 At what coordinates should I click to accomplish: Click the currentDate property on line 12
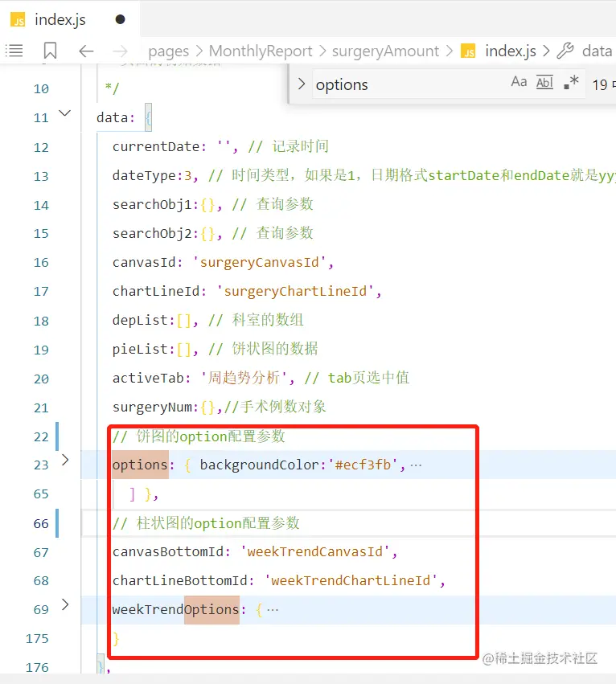[156, 146]
